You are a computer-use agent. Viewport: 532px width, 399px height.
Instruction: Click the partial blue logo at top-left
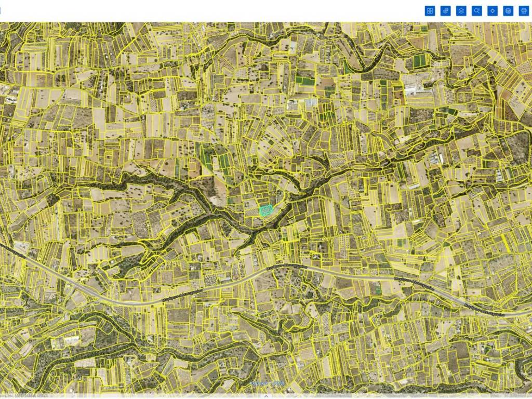click(1, 10)
